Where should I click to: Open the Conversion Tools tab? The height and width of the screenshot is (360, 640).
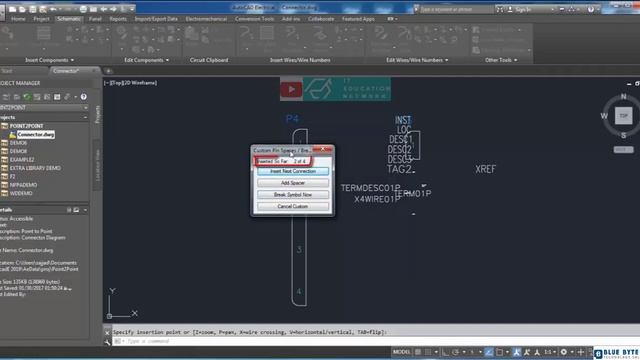point(254,19)
